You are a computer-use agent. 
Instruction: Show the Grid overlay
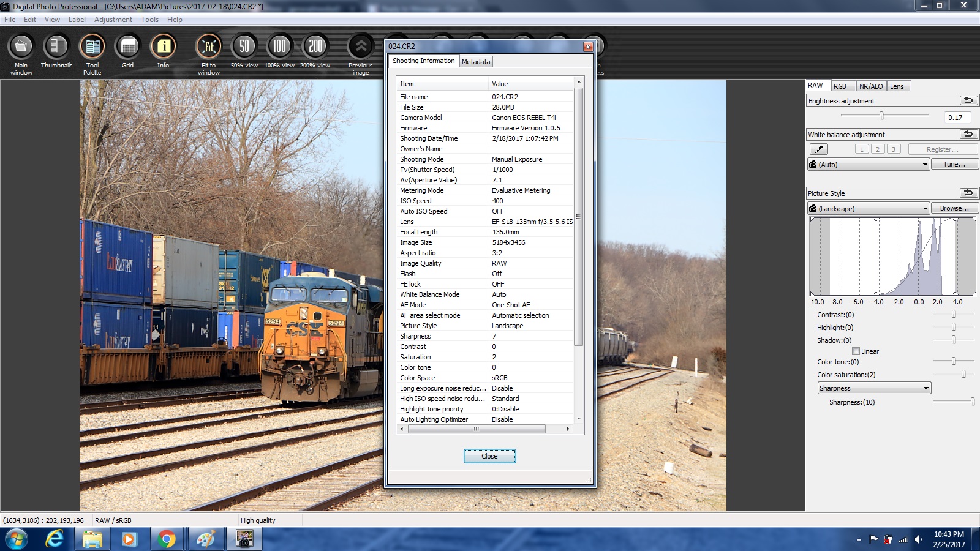pos(127,47)
